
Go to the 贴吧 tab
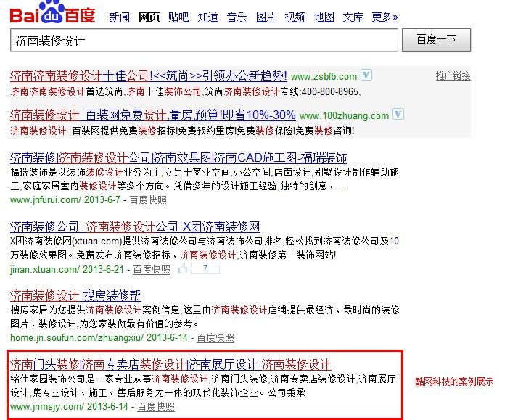(x=178, y=17)
